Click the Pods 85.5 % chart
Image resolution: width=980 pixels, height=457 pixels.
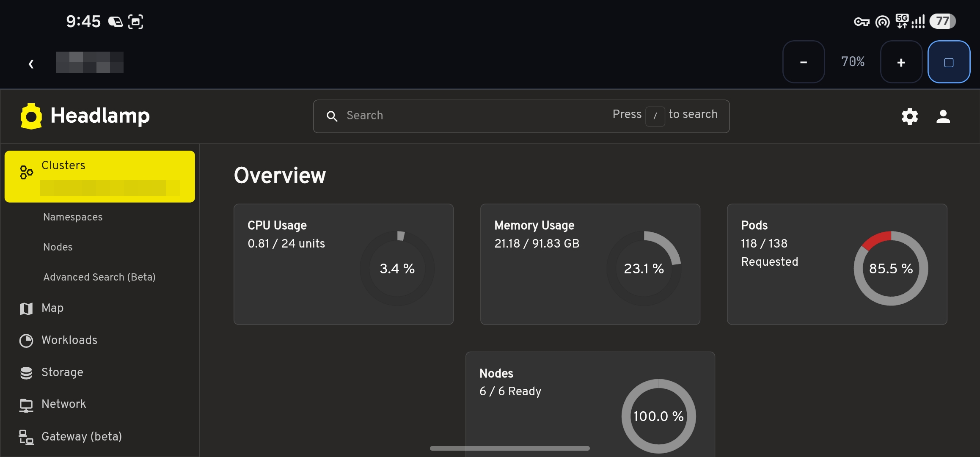[891, 268]
